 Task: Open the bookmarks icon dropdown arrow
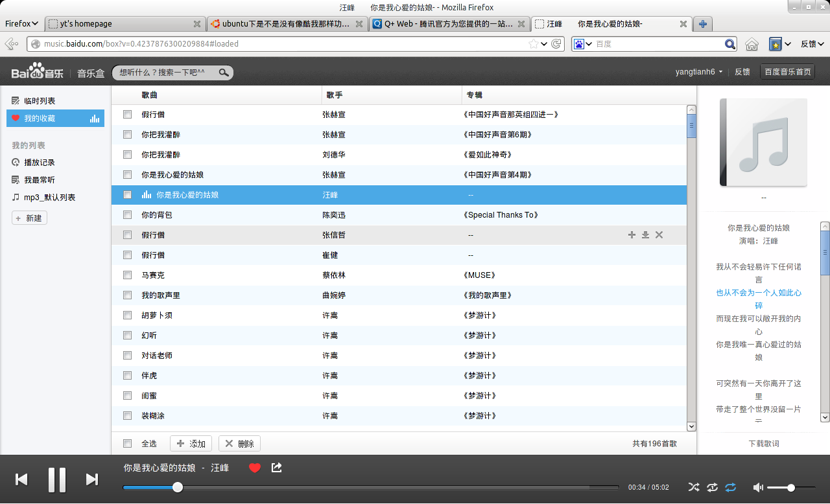point(788,44)
